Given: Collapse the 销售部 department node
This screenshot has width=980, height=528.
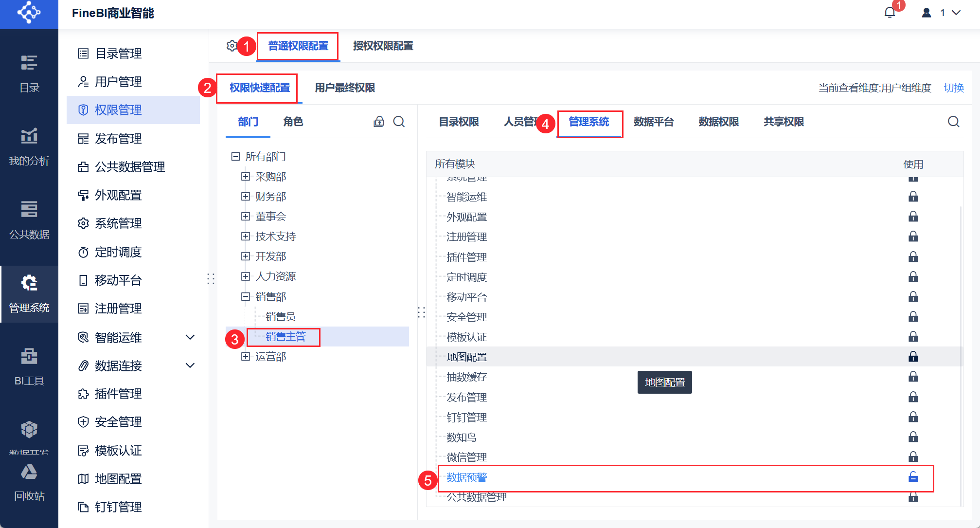Looking at the screenshot, I should click(246, 296).
